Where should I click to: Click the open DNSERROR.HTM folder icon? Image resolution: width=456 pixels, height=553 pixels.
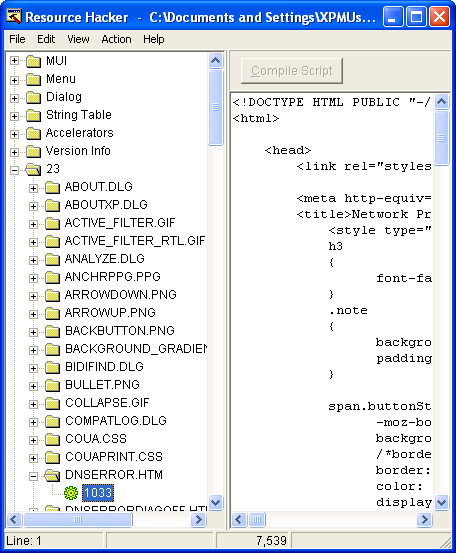point(53,475)
